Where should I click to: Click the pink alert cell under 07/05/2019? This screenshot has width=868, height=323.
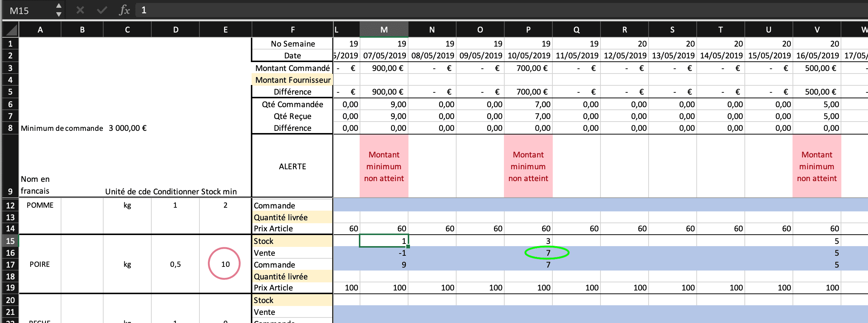384,166
